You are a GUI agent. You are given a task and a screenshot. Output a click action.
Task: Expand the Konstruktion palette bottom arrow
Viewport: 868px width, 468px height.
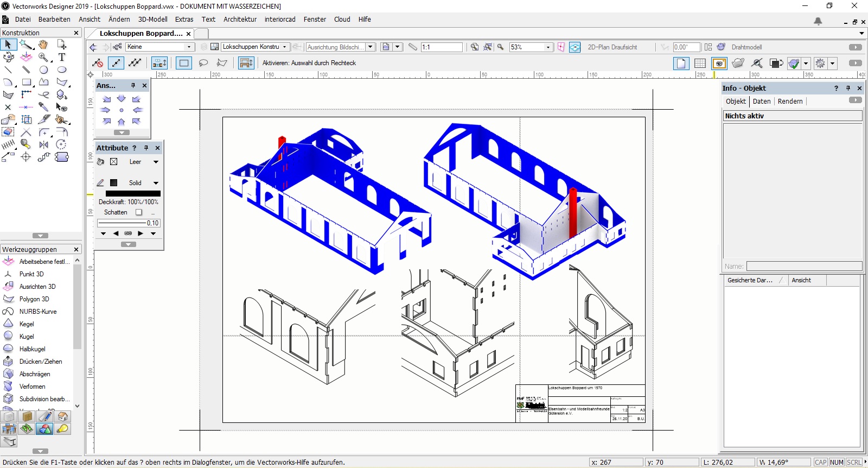[x=40, y=236]
